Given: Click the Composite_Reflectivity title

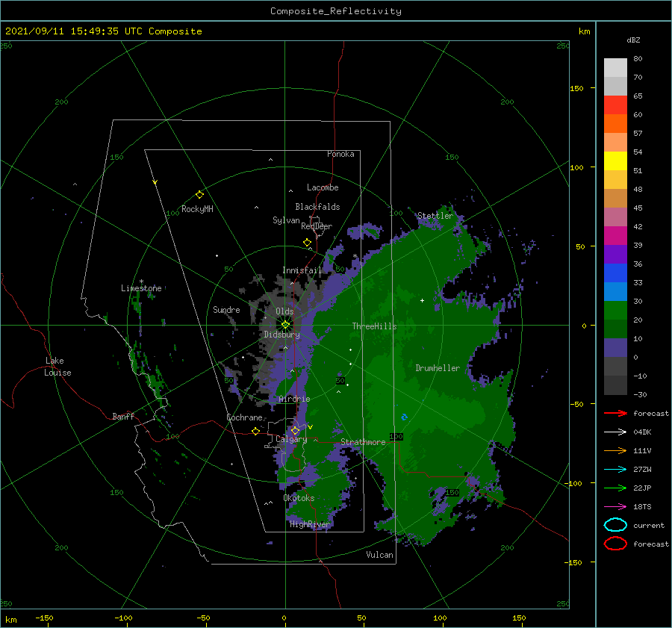Looking at the screenshot, I should point(336,11).
